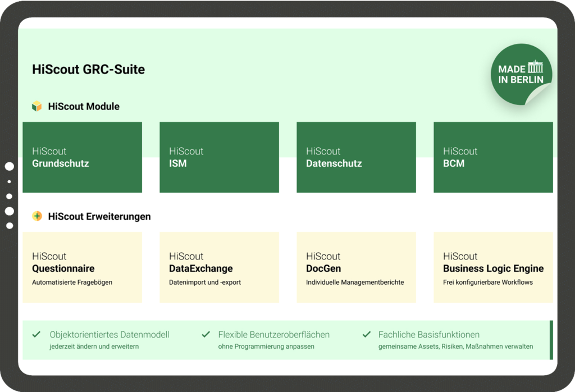Click the HiScout Erweiterungen section heading
This screenshot has width=575, height=392.
(x=99, y=216)
